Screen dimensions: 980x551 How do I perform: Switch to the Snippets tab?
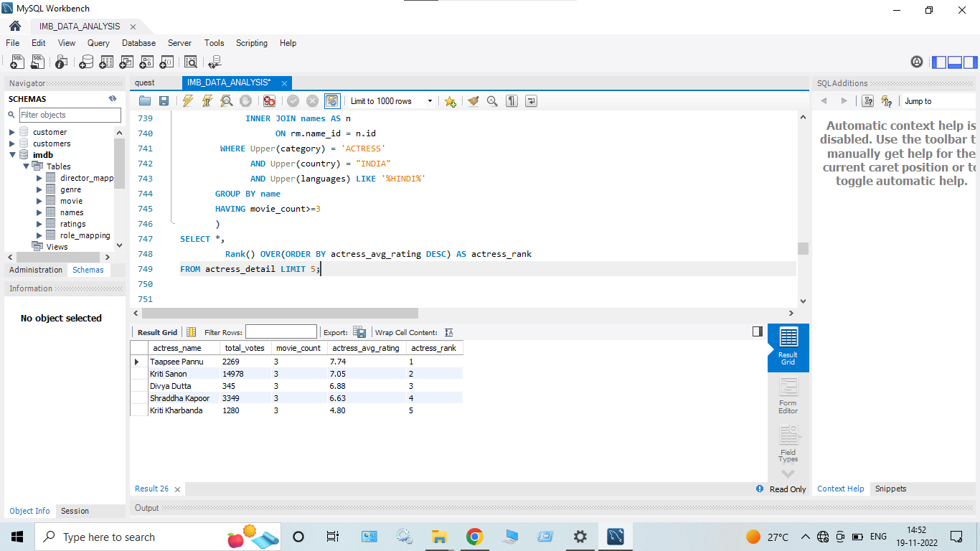(x=890, y=489)
